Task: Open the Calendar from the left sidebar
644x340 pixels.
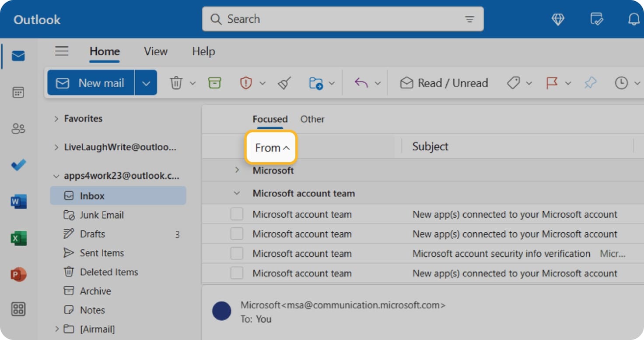Action: click(x=18, y=92)
